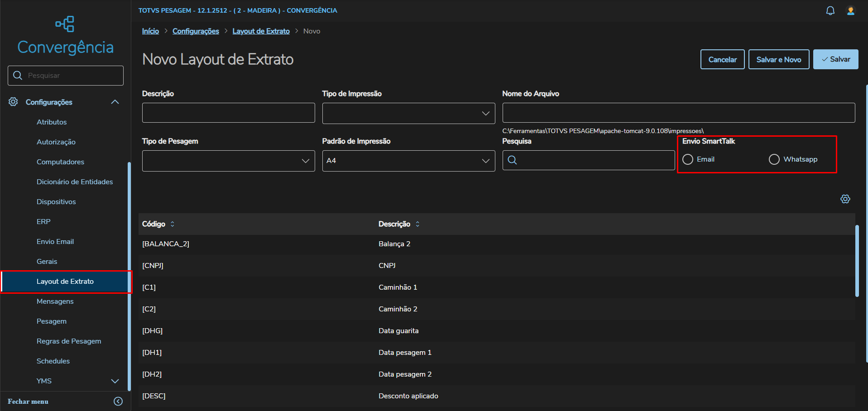Sort table by Código column arrows
Image resolution: width=868 pixels, height=411 pixels.
[x=173, y=224]
